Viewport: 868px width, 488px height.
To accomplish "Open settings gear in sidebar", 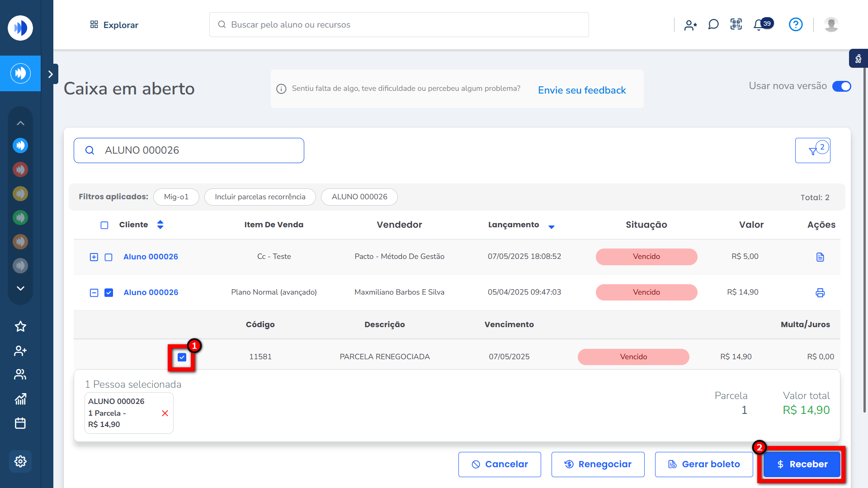I will click(x=20, y=461).
